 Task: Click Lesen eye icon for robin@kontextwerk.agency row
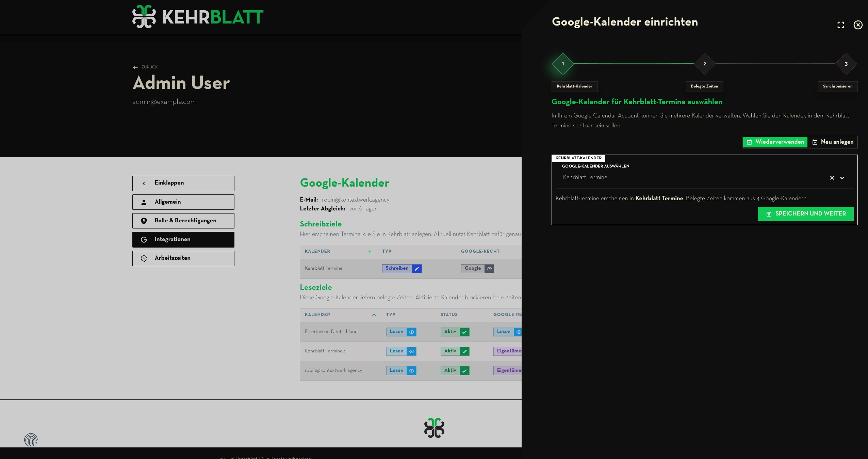(x=411, y=371)
